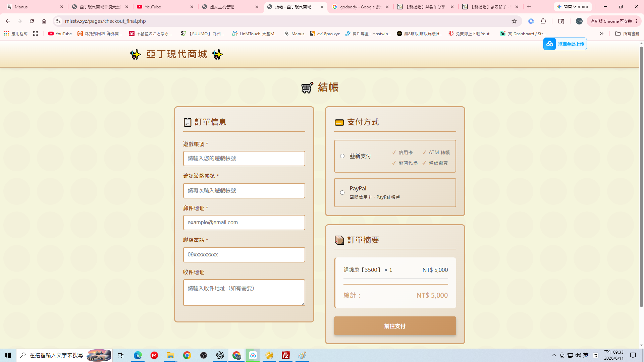Click the 聯絡電話 phone field

(244, 255)
